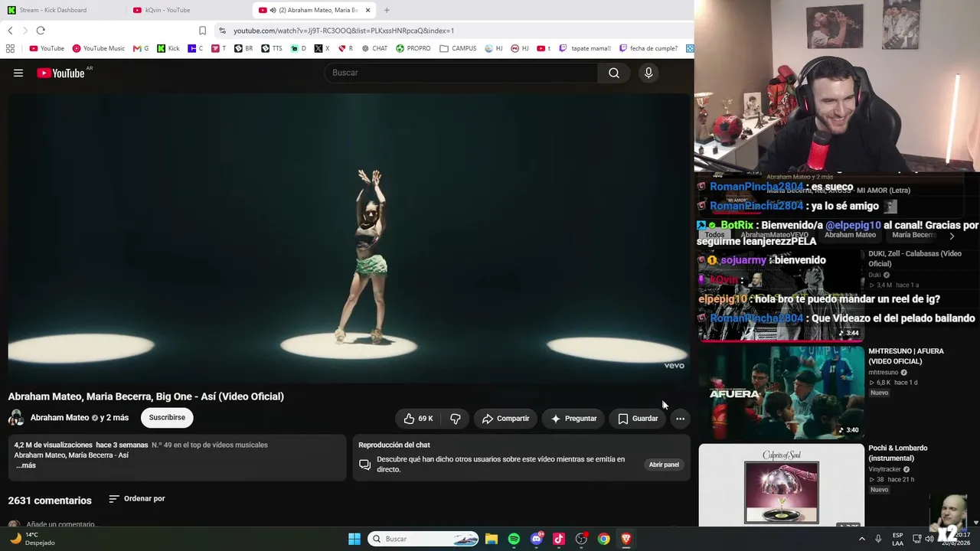Viewport: 980px width, 551px height.
Task: Open the 'Pochi & Lombardo (instrumental)' thumbnail
Action: 781,485
